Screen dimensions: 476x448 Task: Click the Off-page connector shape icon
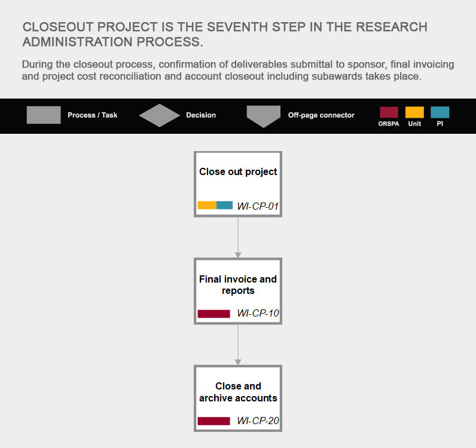(264, 116)
